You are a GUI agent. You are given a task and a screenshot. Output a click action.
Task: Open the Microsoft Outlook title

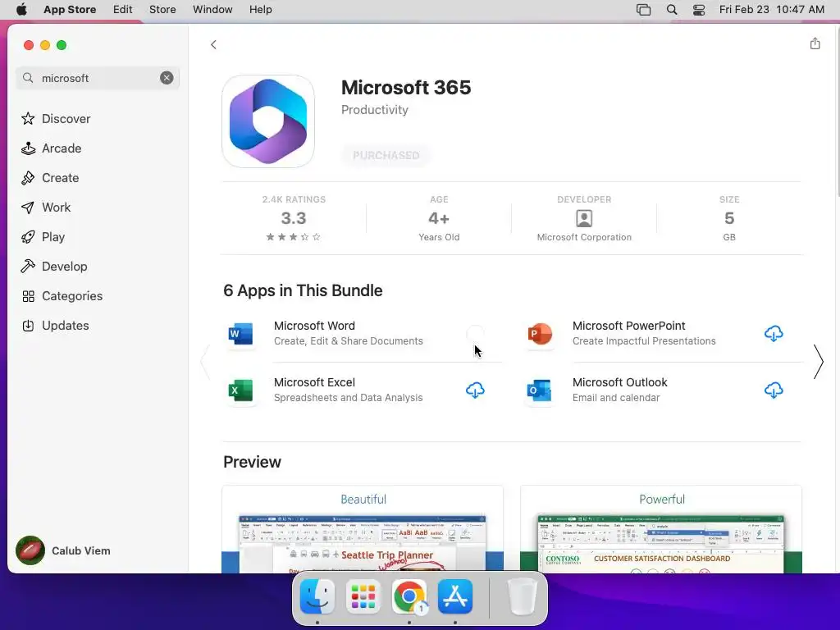pos(620,382)
